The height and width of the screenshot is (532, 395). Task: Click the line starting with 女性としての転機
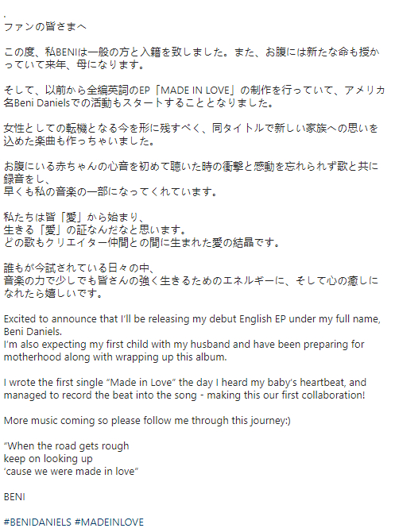click(x=191, y=129)
